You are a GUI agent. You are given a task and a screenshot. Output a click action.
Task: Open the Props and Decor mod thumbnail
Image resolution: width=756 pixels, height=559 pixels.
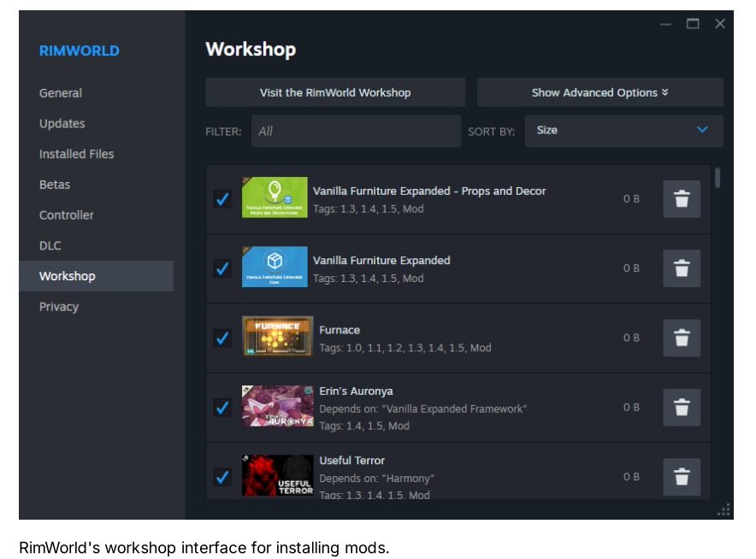[x=275, y=197]
